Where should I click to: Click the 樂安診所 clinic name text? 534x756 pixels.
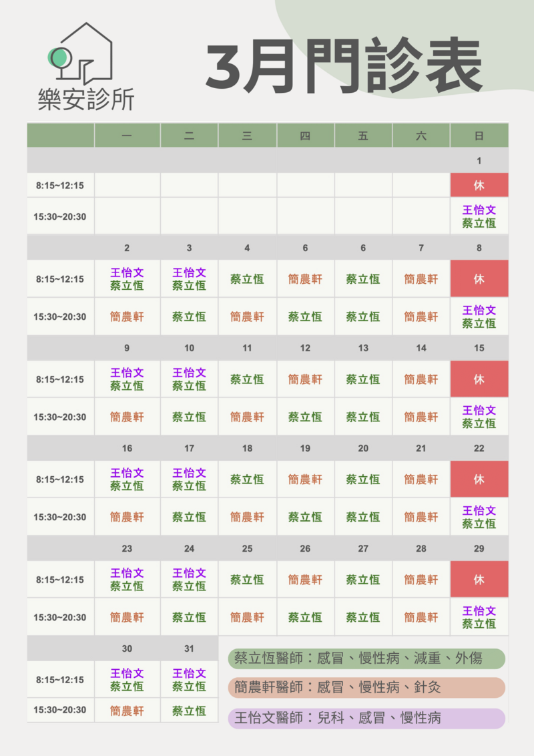(x=86, y=98)
